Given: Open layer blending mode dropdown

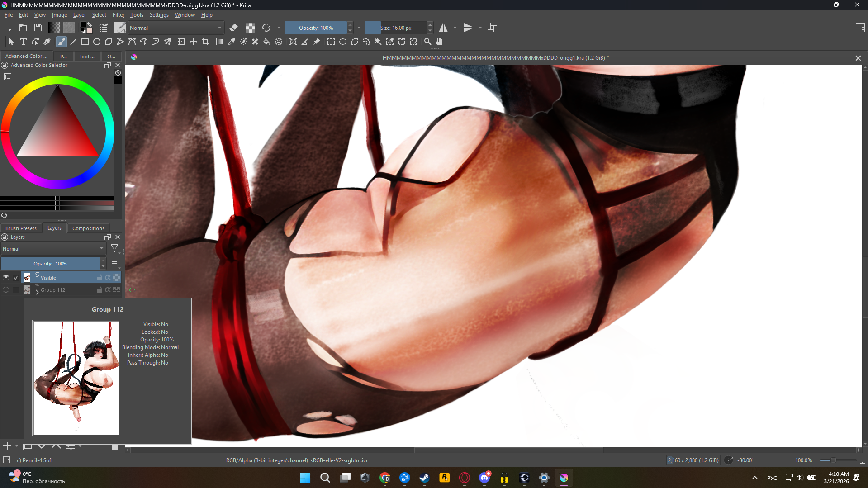Looking at the screenshot, I should tap(53, 249).
